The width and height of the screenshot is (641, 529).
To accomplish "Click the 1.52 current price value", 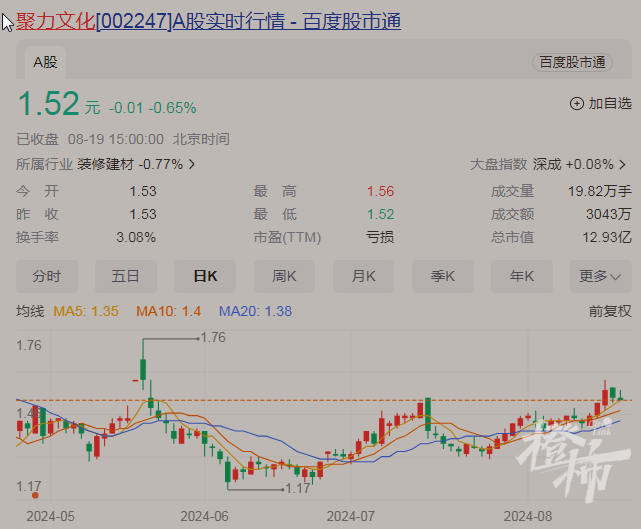I will pos(49,104).
